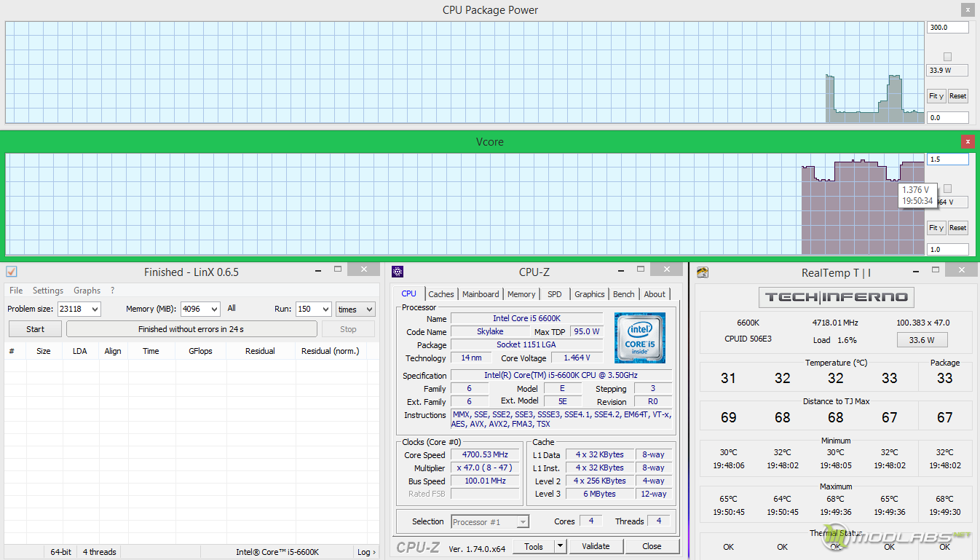Click the '33.9 W' power reading

[948, 71]
